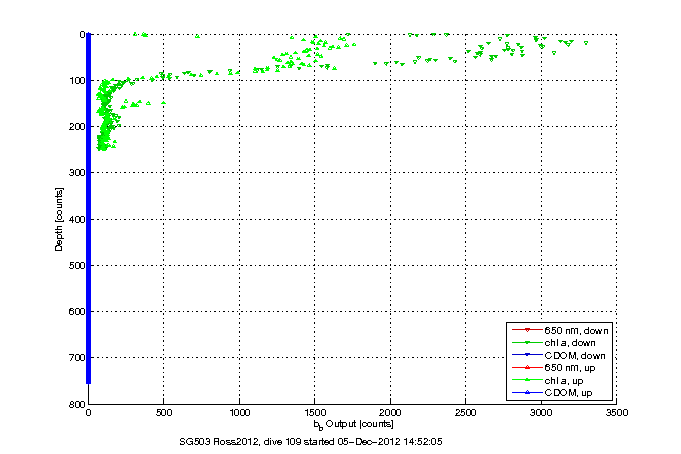Image resolution: width=681 pixels, height=454 pixels.
Task: Click the y-axis tick label 200
Action: [x=77, y=126]
